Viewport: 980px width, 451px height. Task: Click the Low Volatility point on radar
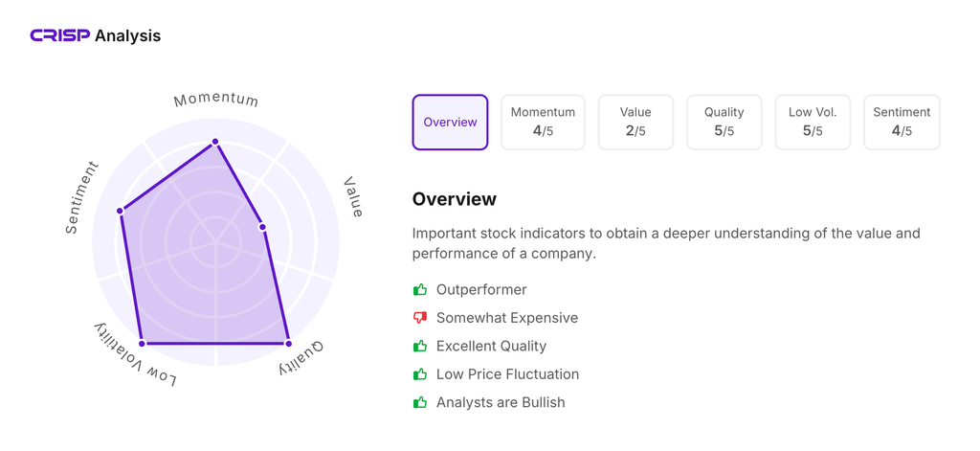coord(143,343)
